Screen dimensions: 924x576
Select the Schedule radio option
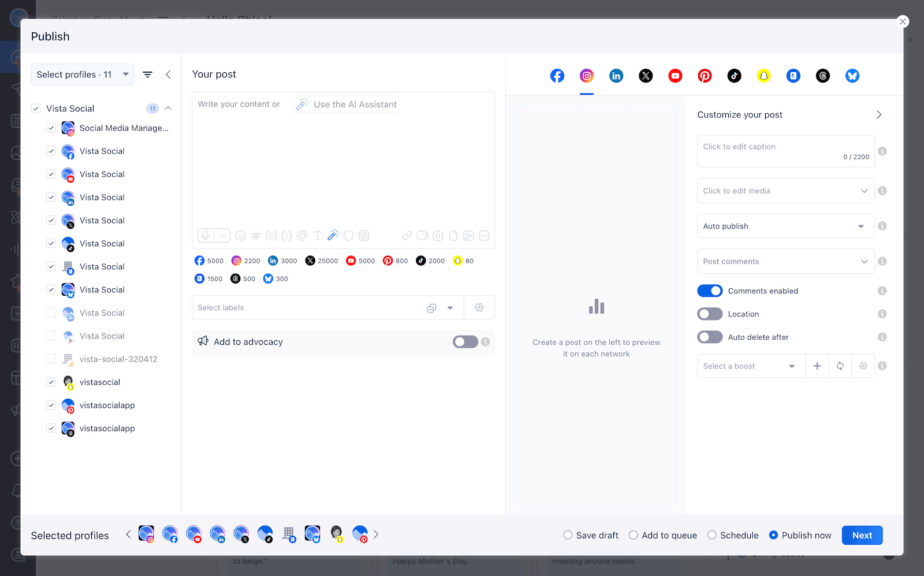pyautogui.click(x=712, y=535)
